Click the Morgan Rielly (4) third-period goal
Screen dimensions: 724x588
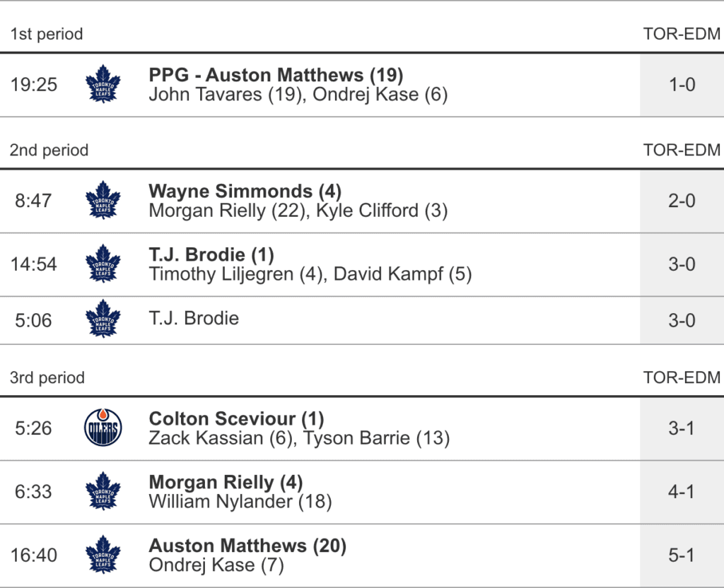tap(226, 482)
